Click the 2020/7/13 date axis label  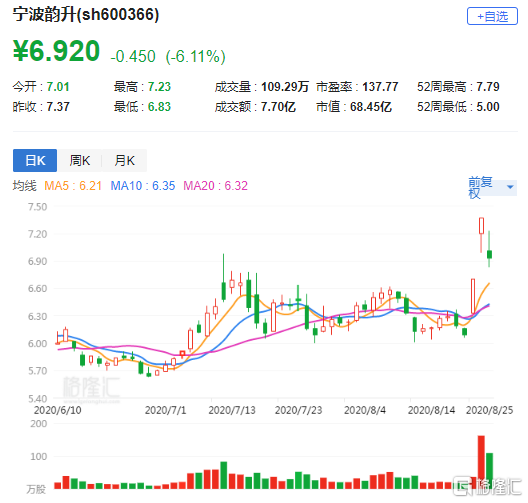pos(232,410)
